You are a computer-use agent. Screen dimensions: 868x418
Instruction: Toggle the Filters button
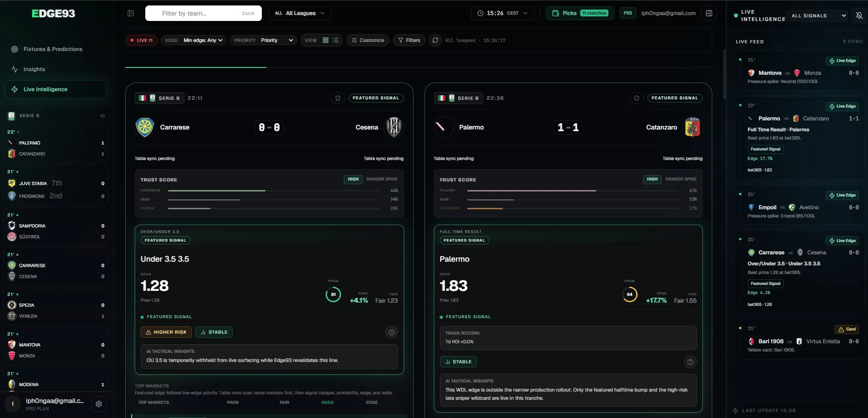tap(409, 40)
